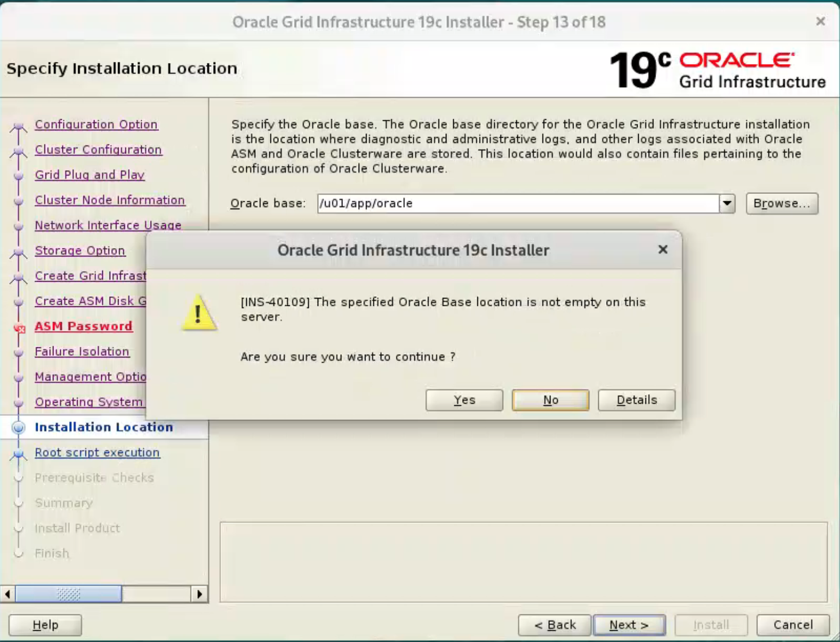Click the Install Product step text
The width and height of the screenshot is (840, 642).
tap(77, 528)
